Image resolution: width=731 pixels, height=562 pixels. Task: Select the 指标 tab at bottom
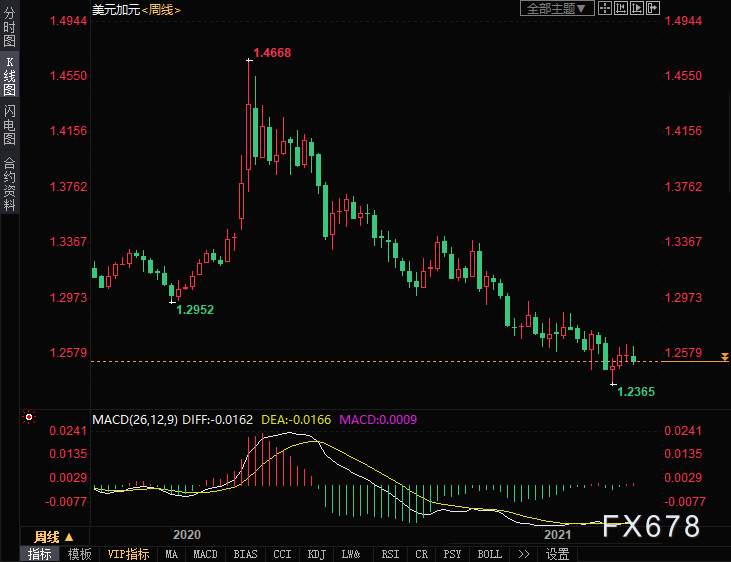(x=40, y=554)
